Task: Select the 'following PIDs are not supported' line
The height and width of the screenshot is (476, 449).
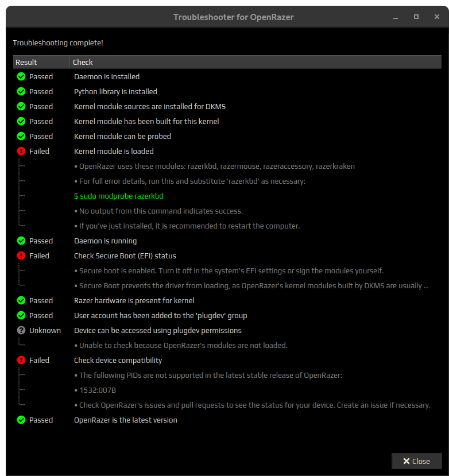Action: click(208, 375)
